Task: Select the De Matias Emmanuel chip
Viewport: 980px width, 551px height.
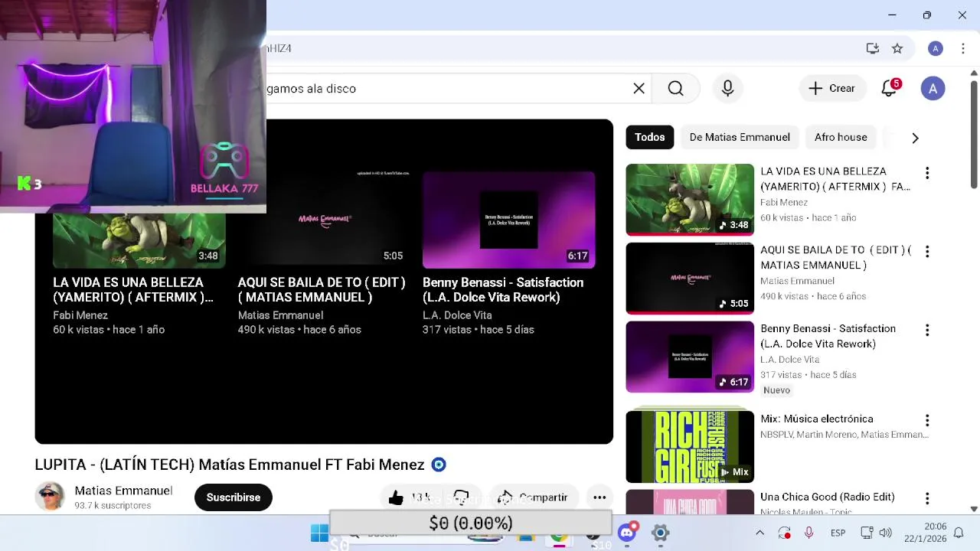Action: click(740, 137)
